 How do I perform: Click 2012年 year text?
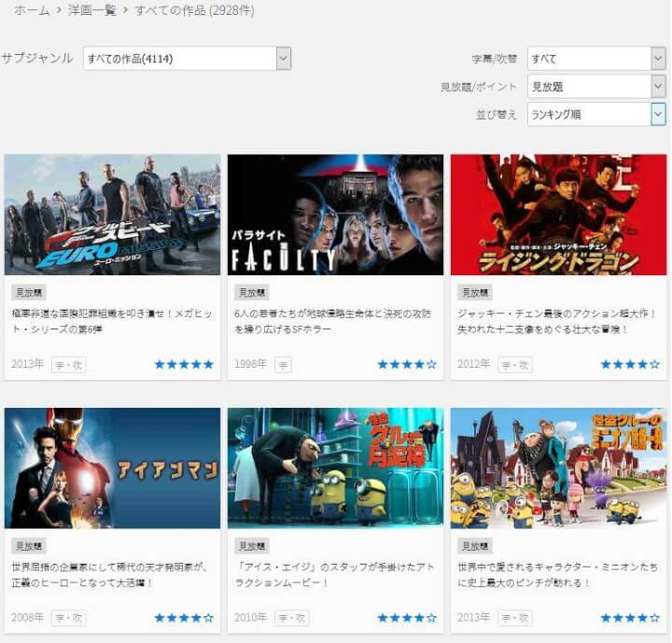tap(473, 364)
